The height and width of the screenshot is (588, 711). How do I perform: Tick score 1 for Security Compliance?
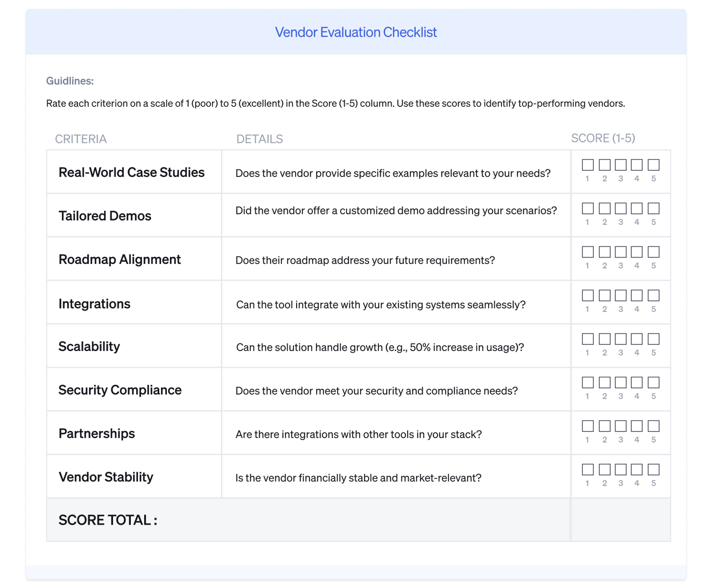point(587,383)
